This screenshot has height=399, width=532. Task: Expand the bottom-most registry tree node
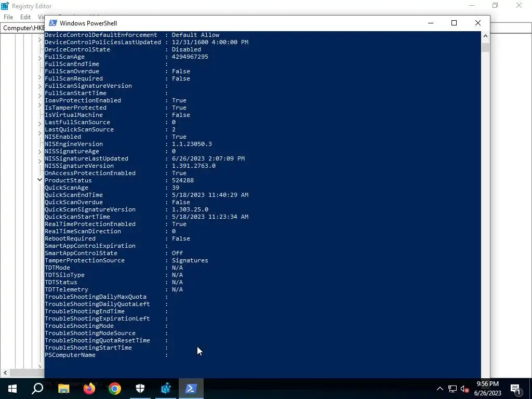coord(39,366)
